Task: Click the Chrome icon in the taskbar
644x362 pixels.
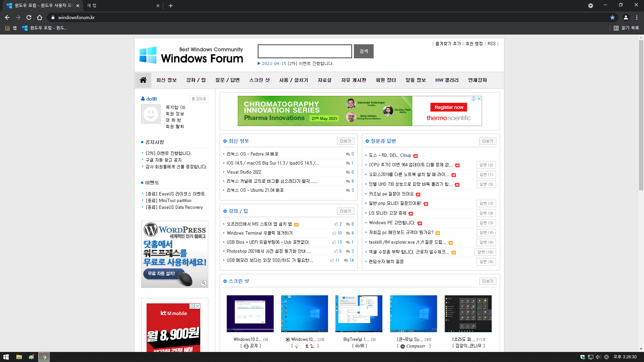Action: 44,357
